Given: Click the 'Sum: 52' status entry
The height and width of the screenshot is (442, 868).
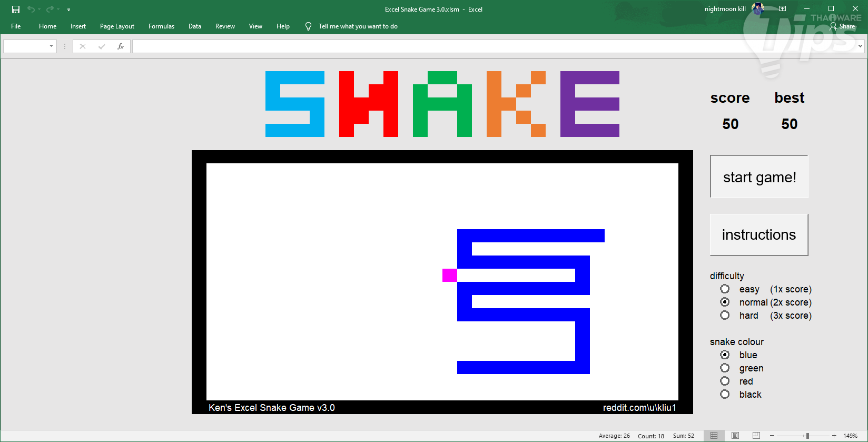Looking at the screenshot, I should [684, 436].
